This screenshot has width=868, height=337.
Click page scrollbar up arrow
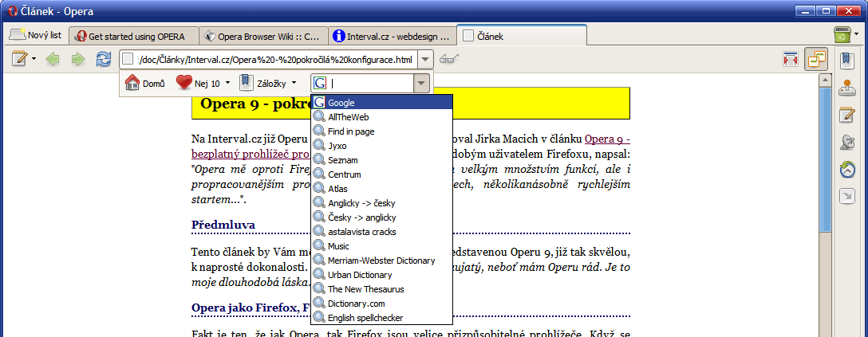coord(825,80)
